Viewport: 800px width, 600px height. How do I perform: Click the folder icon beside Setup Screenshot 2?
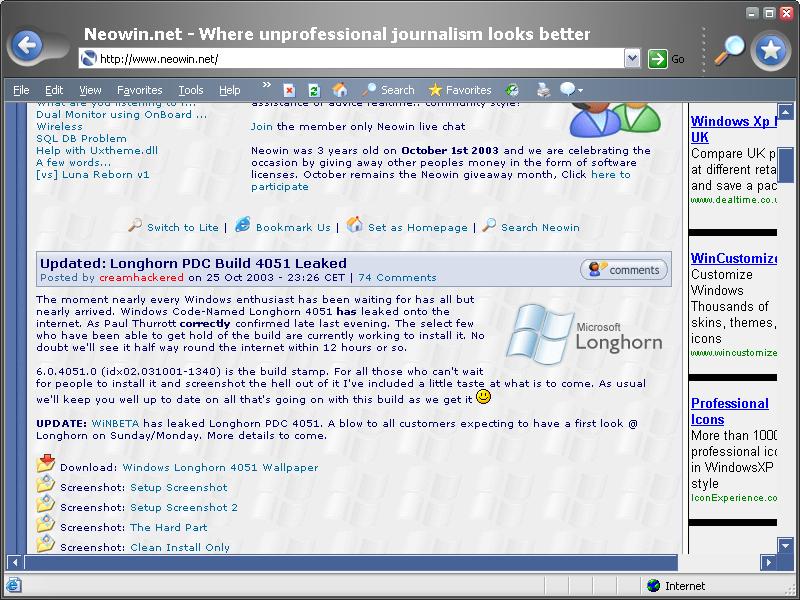point(46,504)
